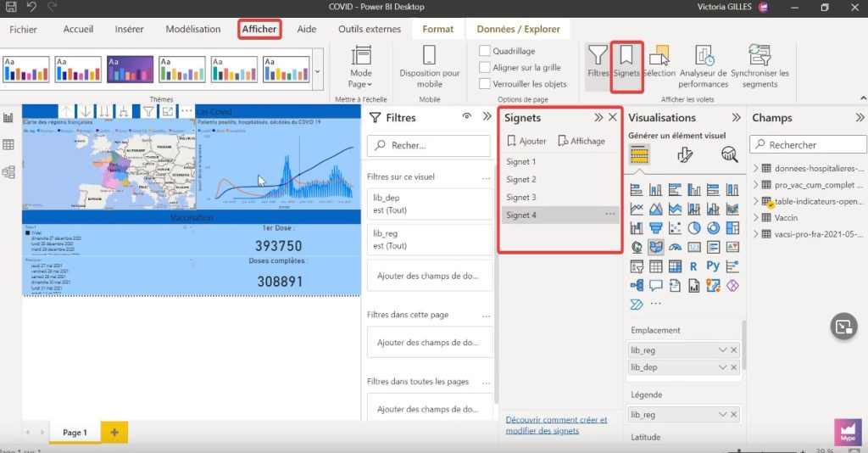
Task: Select the Scatter chart visualization icon
Action: 675,228
